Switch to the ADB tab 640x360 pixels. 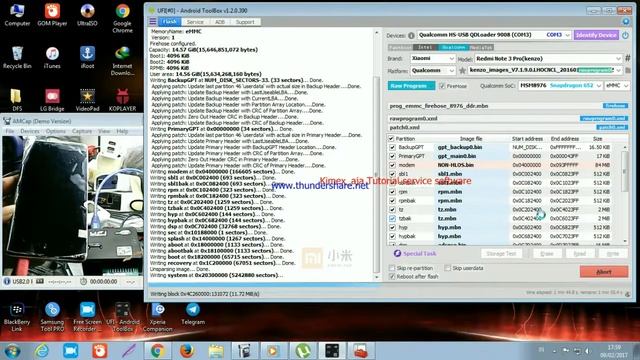(x=220, y=22)
